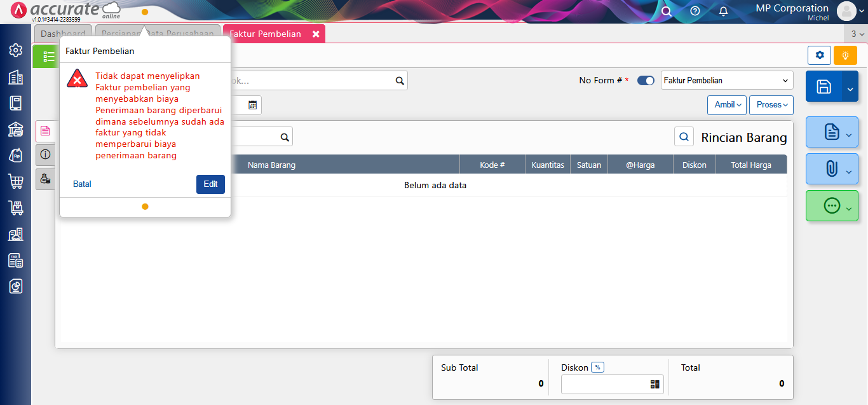Click the global search magnifier in header

[666, 11]
